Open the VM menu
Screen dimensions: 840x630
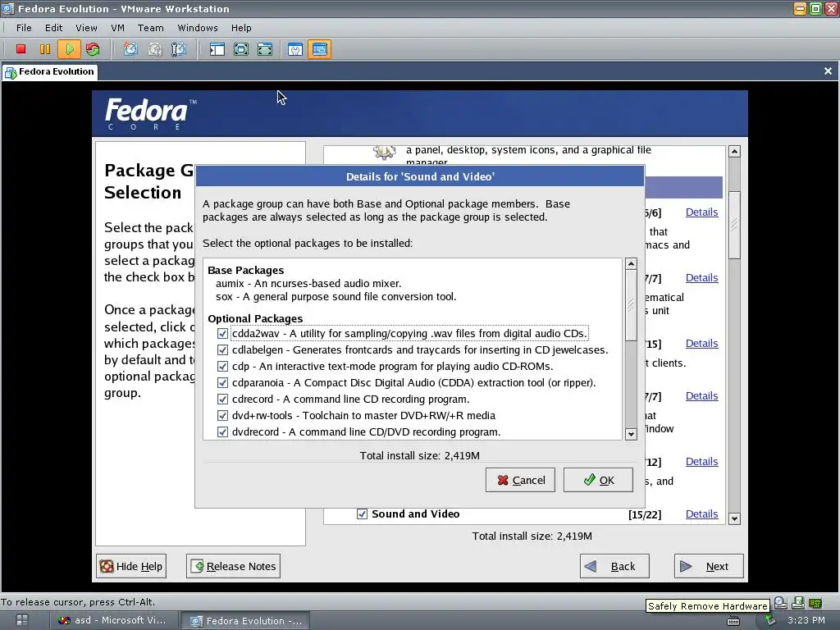118,28
